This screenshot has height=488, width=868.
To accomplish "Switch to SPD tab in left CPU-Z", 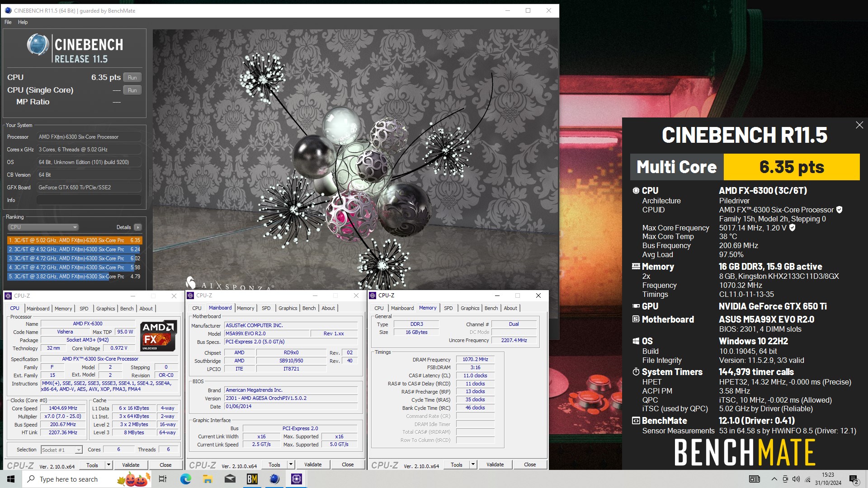I will coord(84,309).
